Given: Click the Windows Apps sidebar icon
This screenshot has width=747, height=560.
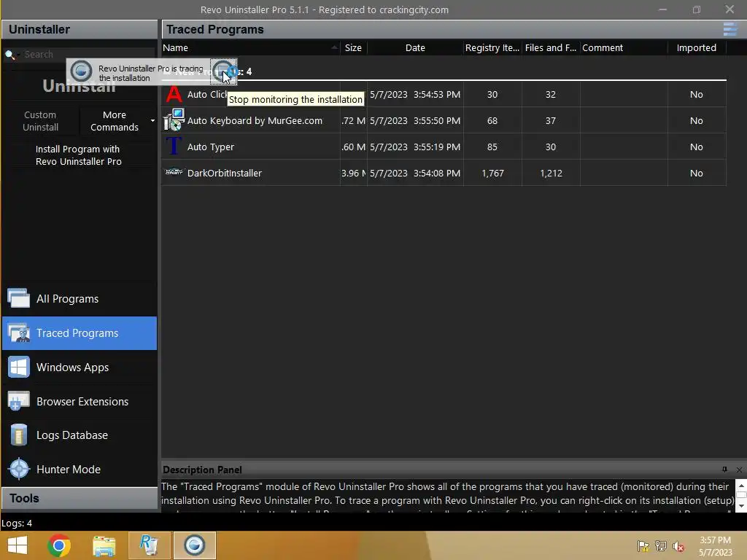Looking at the screenshot, I should pyautogui.click(x=18, y=367).
